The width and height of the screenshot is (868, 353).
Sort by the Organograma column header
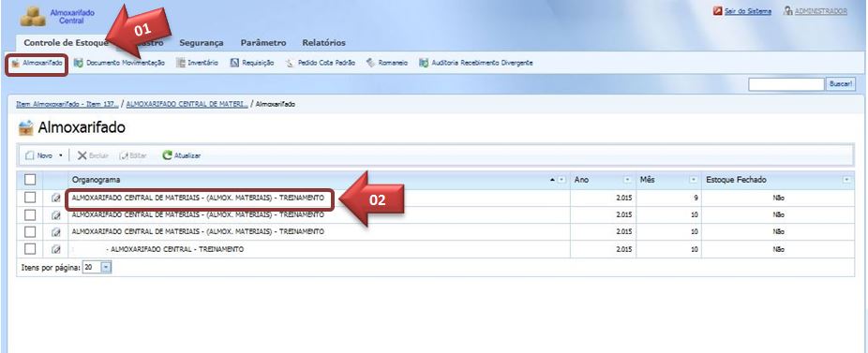coord(97,180)
